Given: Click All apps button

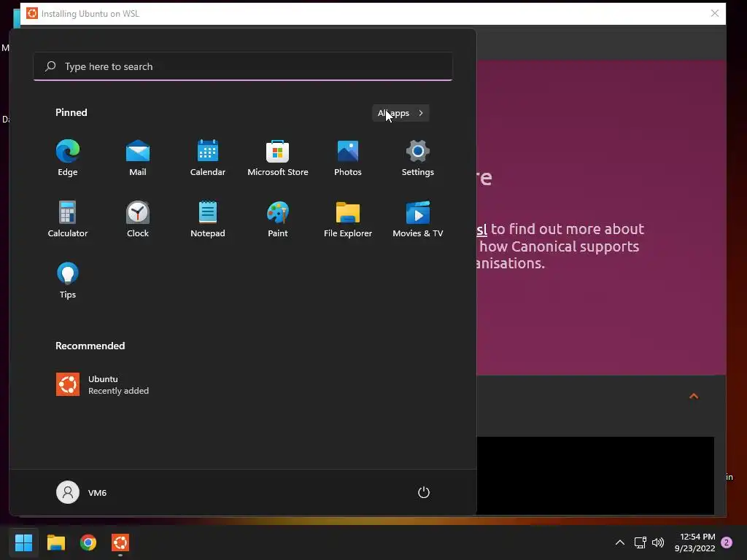Looking at the screenshot, I should [x=400, y=113].
